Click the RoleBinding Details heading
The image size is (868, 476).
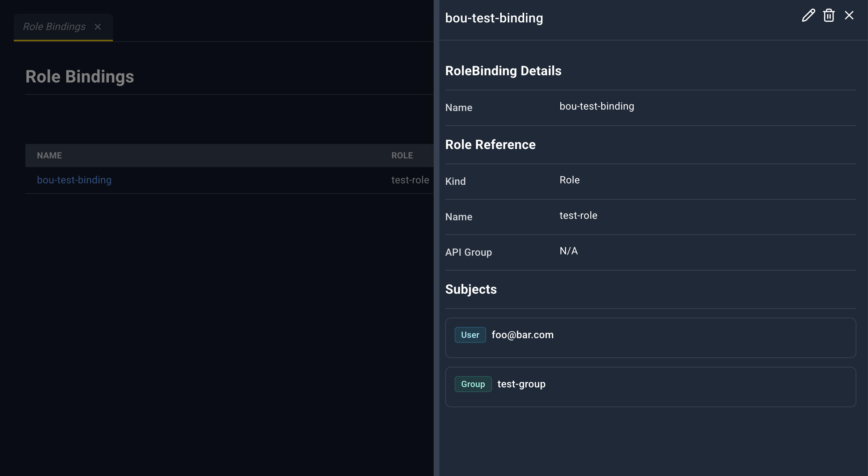click(x=503, y=71)
